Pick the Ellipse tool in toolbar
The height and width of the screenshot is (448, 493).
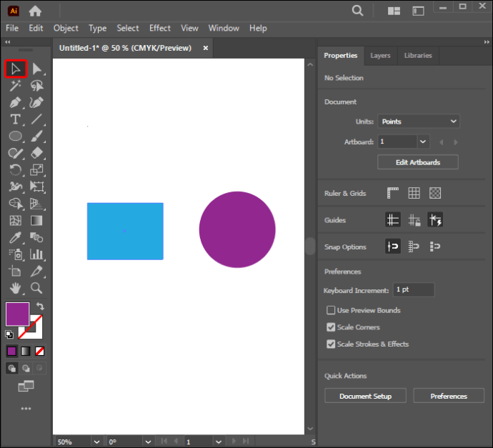point(16,136)
